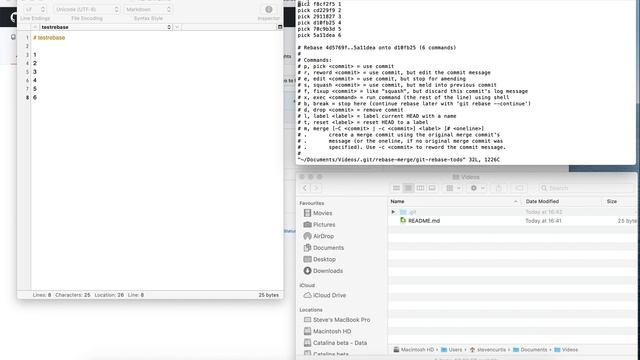Switch Finder to column view
Screen dimensions: 640x360
coord(420,188)
